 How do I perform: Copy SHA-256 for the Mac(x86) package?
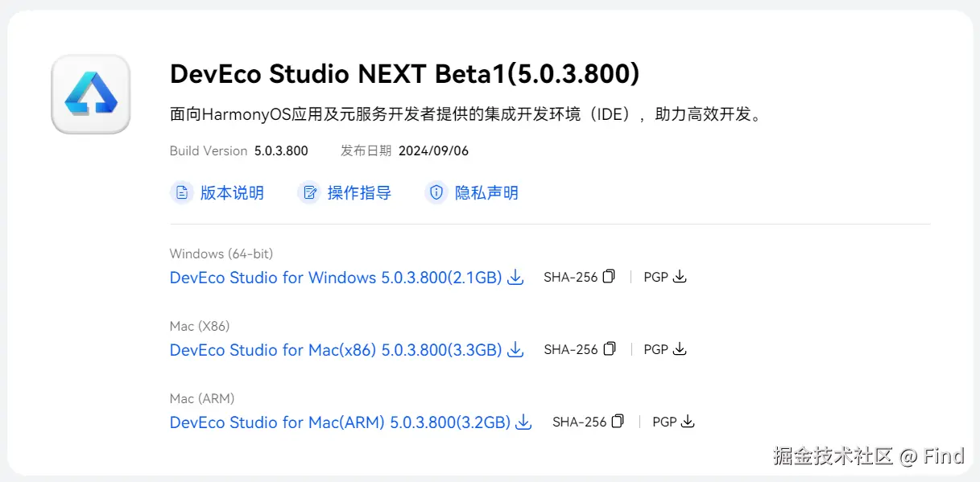(x=610, y=348)
